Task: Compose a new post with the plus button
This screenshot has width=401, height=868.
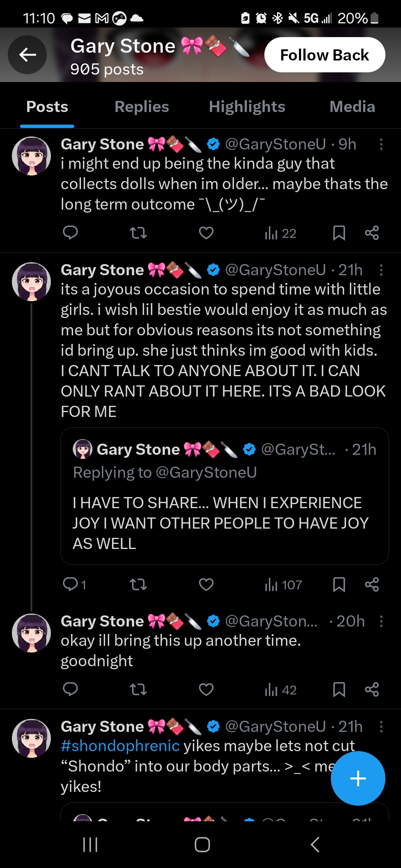Action: coord(358,778)
